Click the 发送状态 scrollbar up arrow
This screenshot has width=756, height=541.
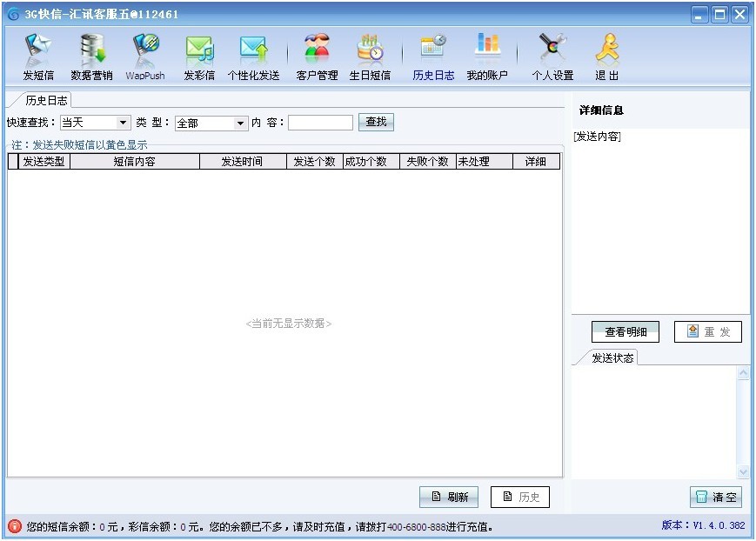pos(743,372)
